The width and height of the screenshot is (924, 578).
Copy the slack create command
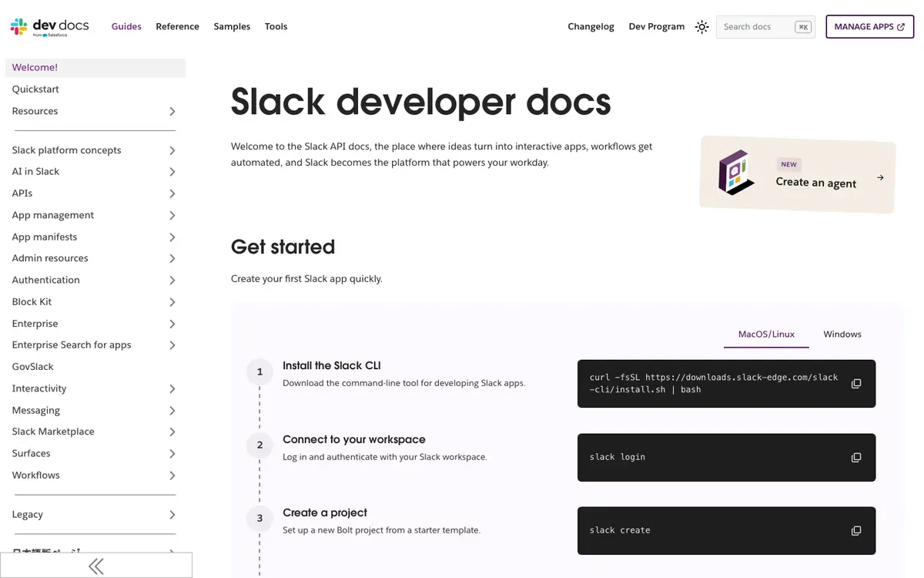tap(855, 530)
